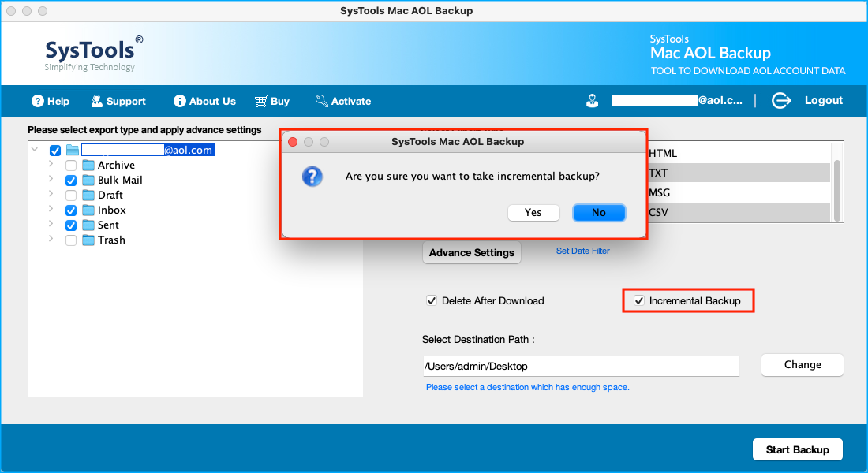Open Help from the question mark icon
The image size is (868, 473).
point(38,101)
